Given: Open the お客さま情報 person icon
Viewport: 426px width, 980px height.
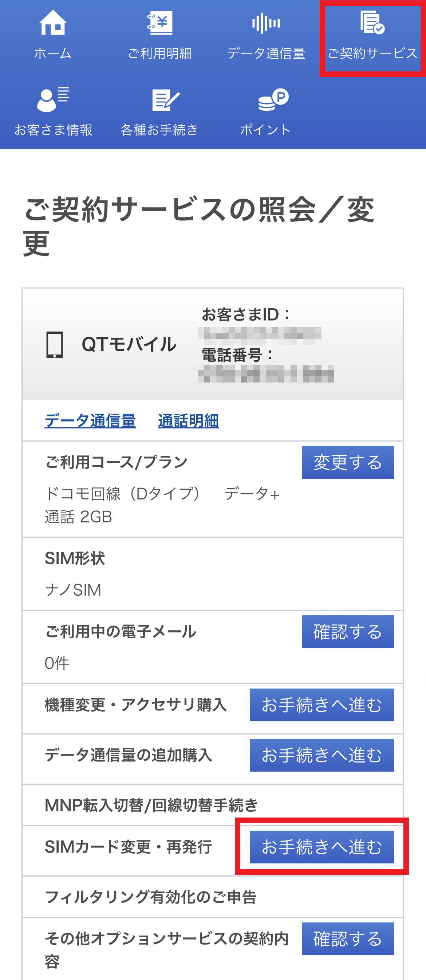Looking at the screenshot, I should (53, 99).
